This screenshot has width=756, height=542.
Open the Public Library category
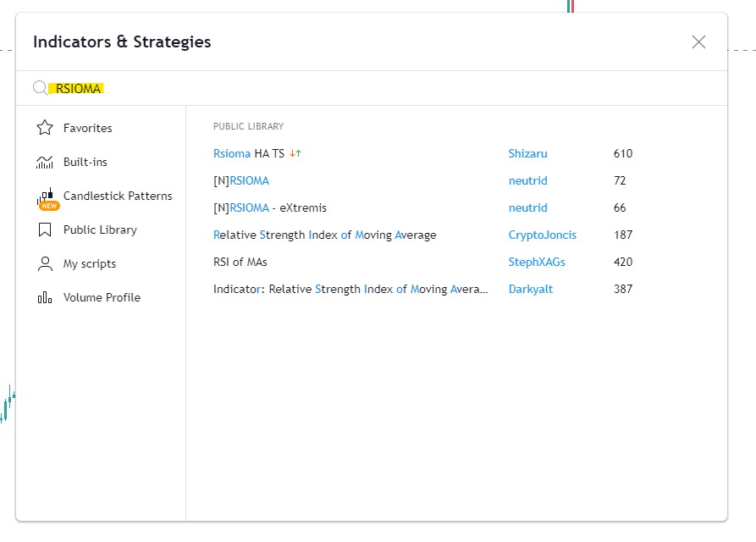tap(100, 230)
